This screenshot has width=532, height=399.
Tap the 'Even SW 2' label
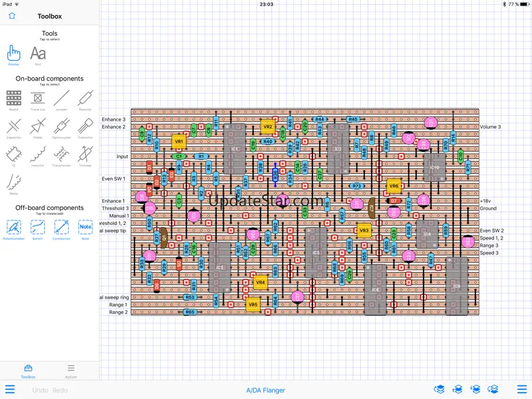492,231
